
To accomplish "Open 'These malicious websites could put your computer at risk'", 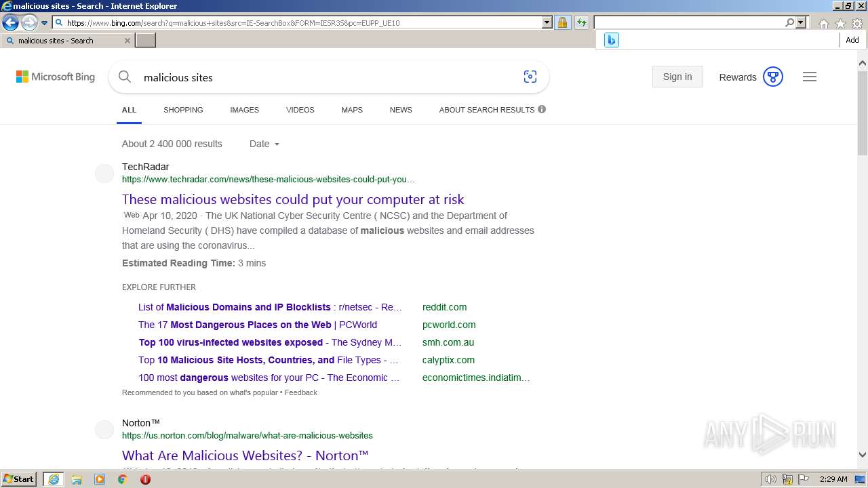I will [x=293, y=199].
